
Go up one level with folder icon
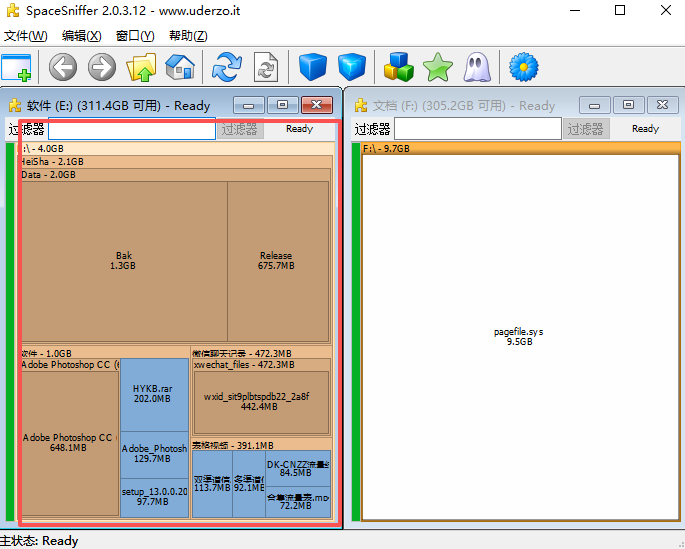(x=141, y=67)
